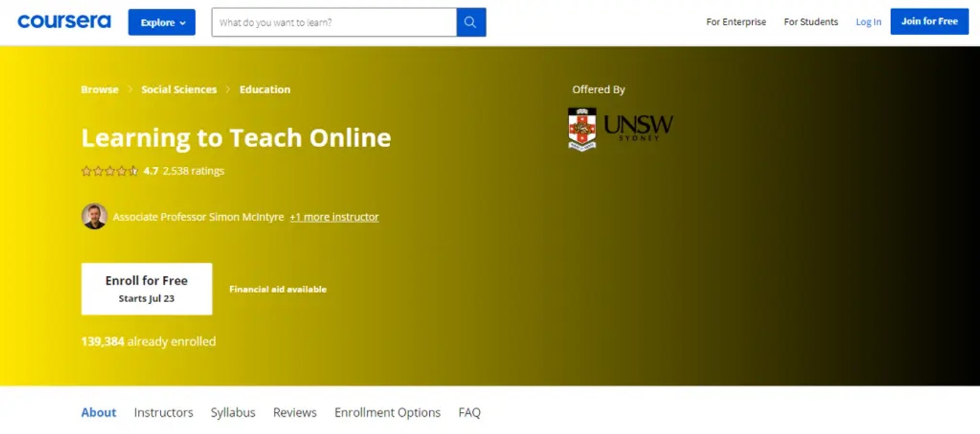980x434 pixels.
Task: Focus the 'What do you want to learn?' search box
Action: pyautogui.click(x=334, y=22)
